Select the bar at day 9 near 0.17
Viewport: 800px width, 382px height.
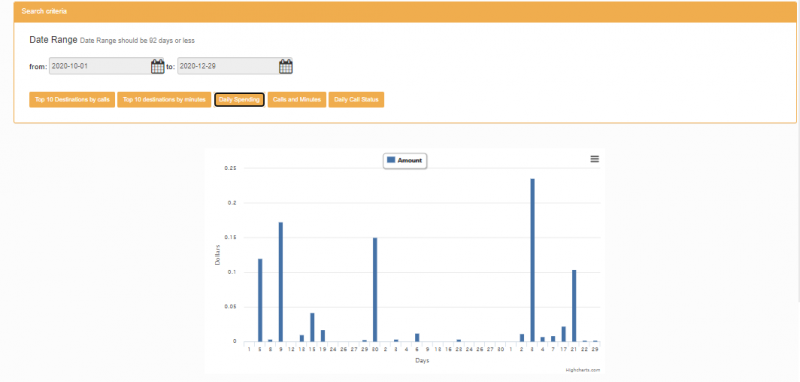point(281,282)
